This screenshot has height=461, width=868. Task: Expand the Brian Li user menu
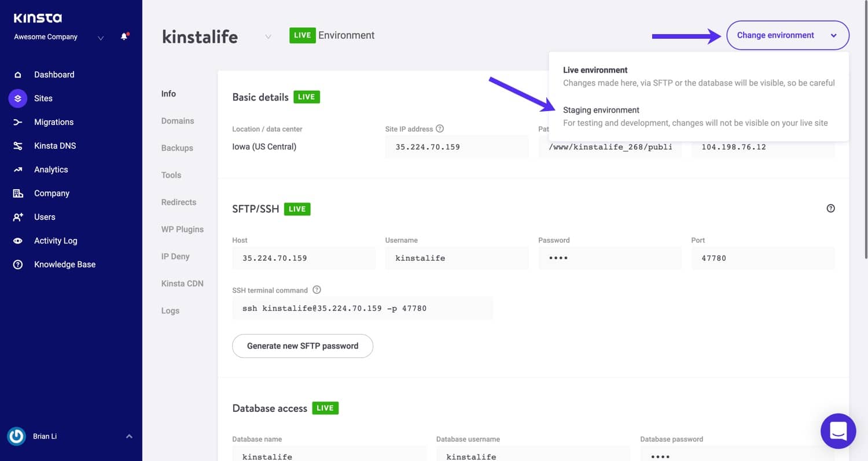coord(129,436)
